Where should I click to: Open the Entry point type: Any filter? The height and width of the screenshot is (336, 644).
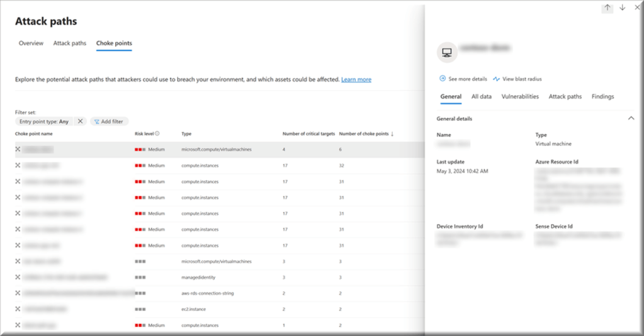[x=44, y=121]
